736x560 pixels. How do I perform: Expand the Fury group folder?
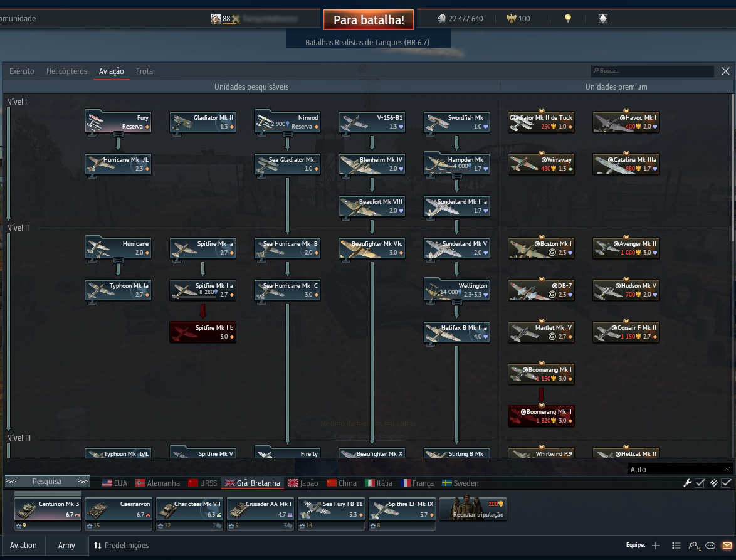118,121
